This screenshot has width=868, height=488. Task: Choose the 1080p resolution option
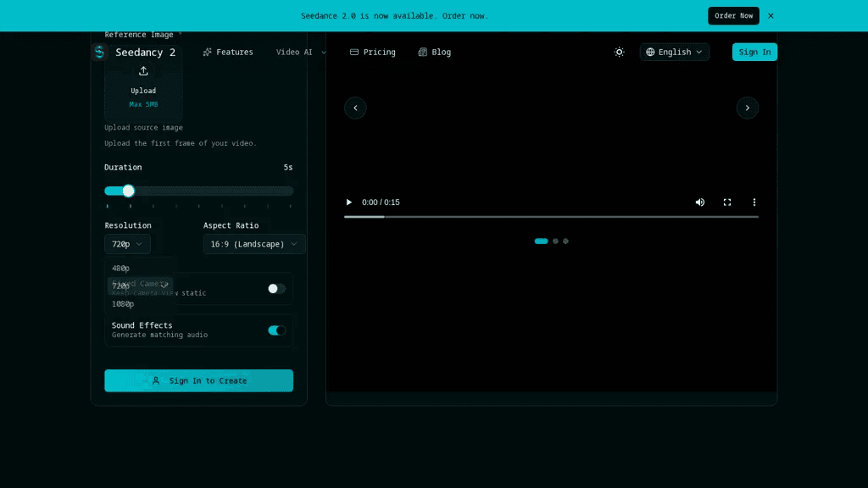[x=123, y=304]
